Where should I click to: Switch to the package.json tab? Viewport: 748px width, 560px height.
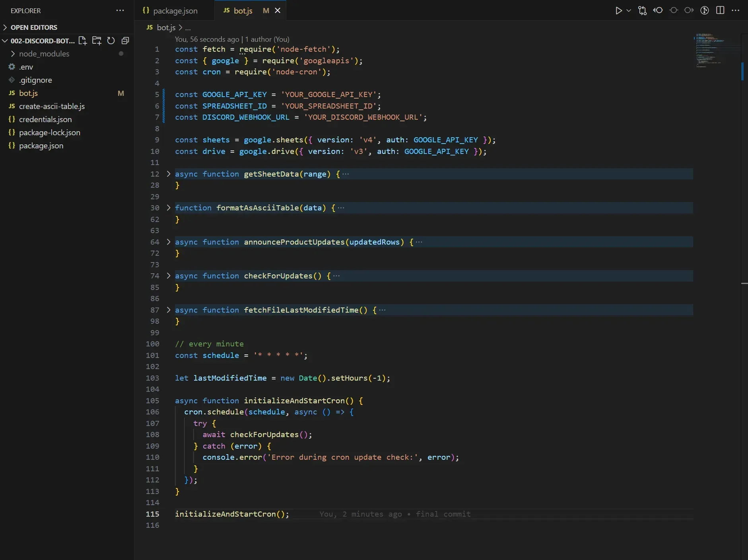tap(175, 11)
